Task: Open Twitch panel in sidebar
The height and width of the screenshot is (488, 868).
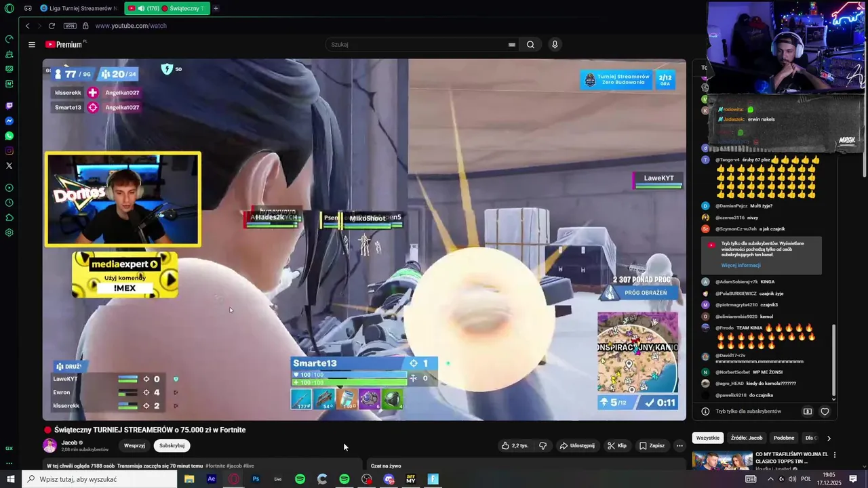Action: click(x=9, y=106)
